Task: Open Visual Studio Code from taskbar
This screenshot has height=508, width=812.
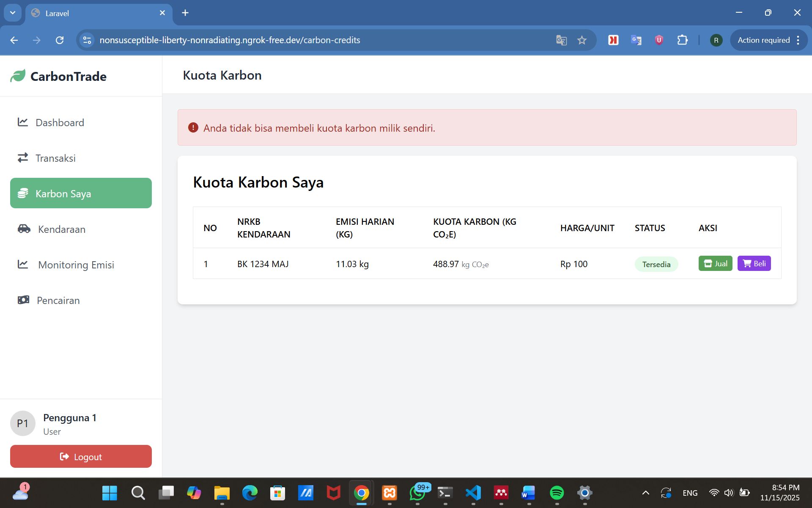Action: tap(473, 493)
